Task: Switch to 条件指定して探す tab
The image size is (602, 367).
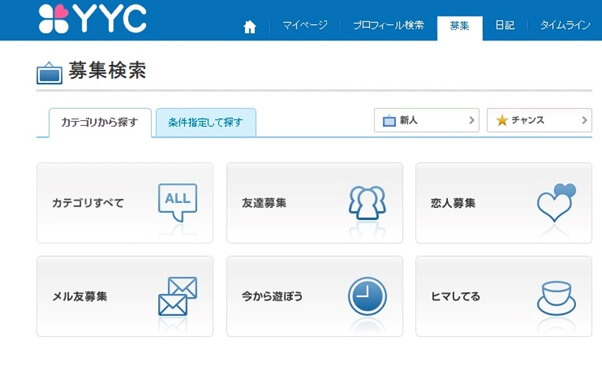Action: tap(206, 122)
